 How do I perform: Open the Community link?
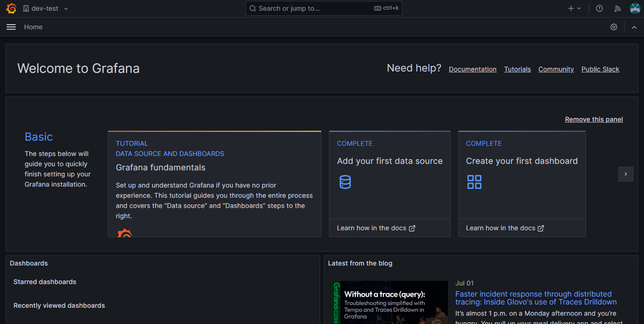click(556, 69)
